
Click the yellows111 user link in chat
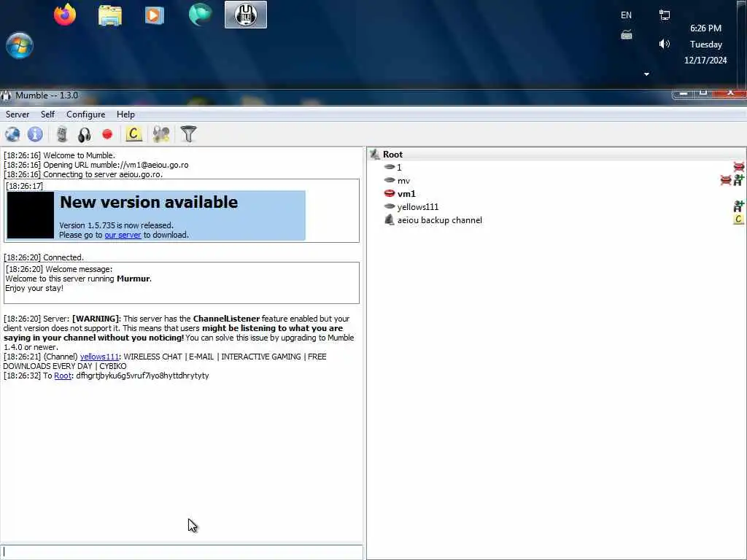coord(99,357)
